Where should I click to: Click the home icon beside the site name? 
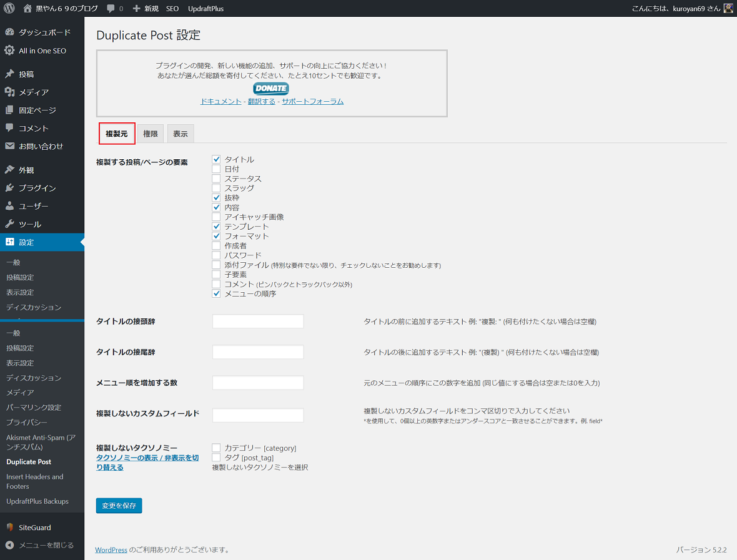[27, 9]
